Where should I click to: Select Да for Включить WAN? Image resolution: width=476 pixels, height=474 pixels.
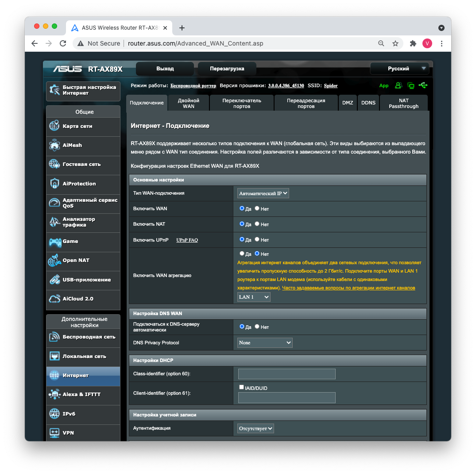tap(242, 208)
